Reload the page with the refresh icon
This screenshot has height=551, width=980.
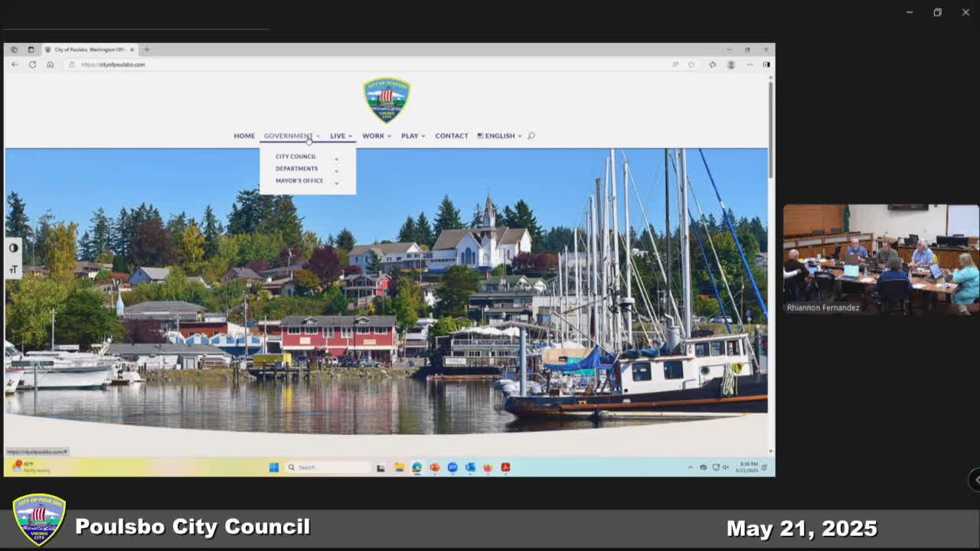tap(32, 64)
